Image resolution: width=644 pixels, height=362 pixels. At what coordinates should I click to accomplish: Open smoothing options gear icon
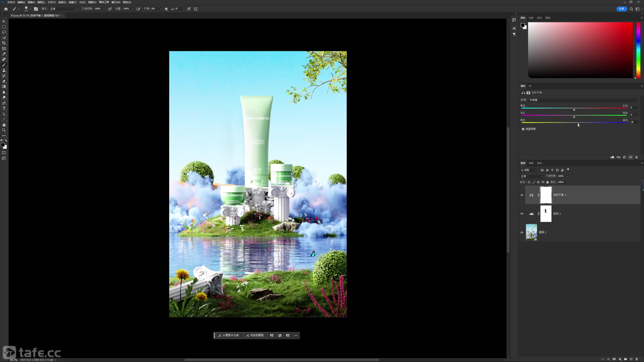(x=166, y=9)
